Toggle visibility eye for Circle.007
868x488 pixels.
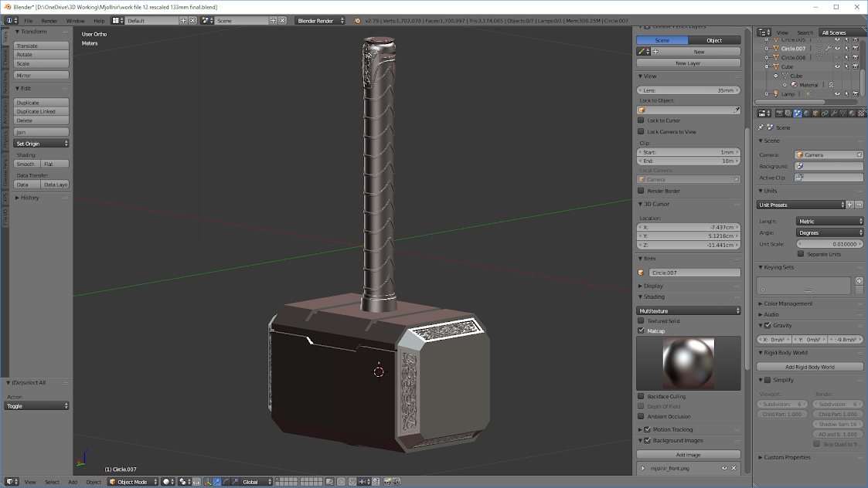tap(837, 49)
